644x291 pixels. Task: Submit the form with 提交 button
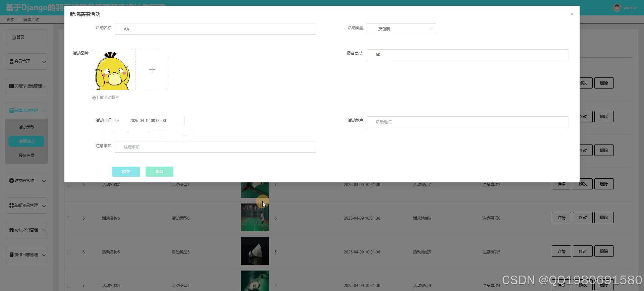[x=126, y=172]
